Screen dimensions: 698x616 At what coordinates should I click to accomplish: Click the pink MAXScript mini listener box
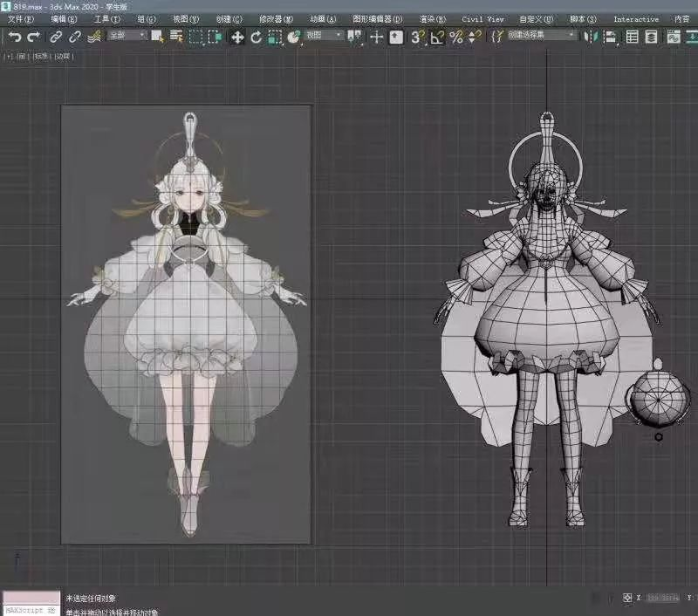click(31, 598)
